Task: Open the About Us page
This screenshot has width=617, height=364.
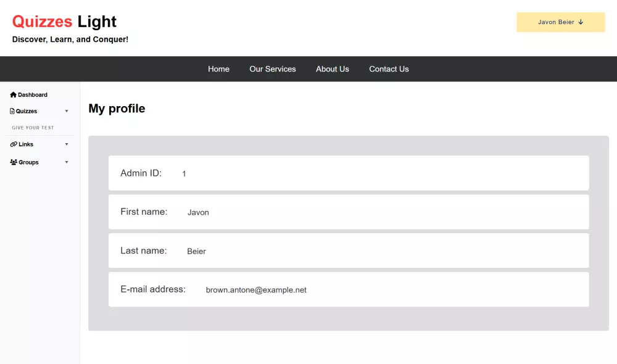Action: [x=332, y=68]
